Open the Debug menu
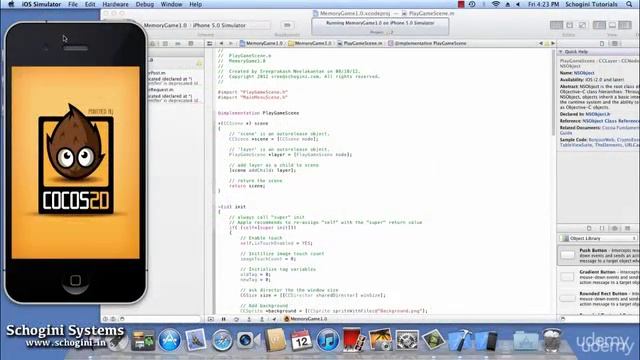 [x=144, y=4]
